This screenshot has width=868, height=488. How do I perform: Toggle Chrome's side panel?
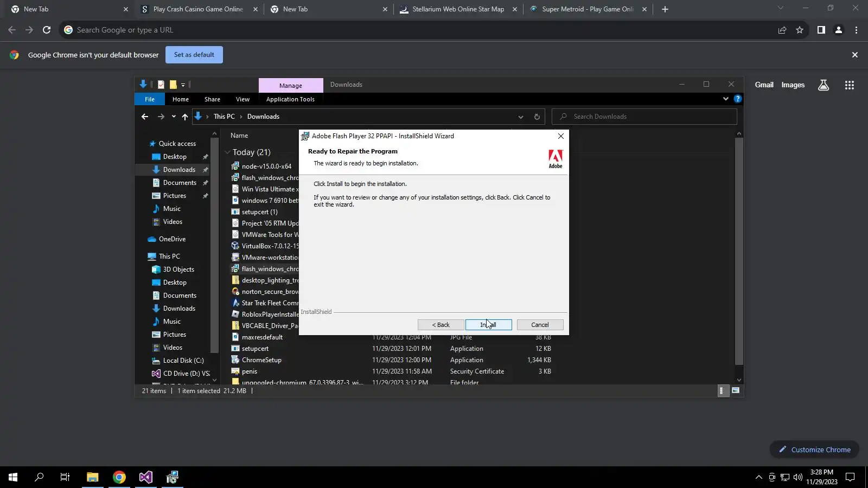(x=821, y=30)
